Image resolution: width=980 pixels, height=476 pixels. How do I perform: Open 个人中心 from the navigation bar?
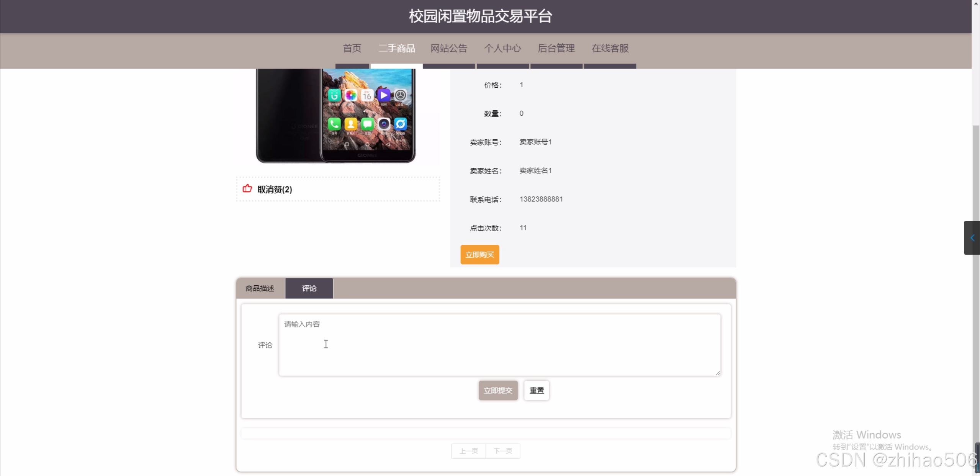(502, 48)
